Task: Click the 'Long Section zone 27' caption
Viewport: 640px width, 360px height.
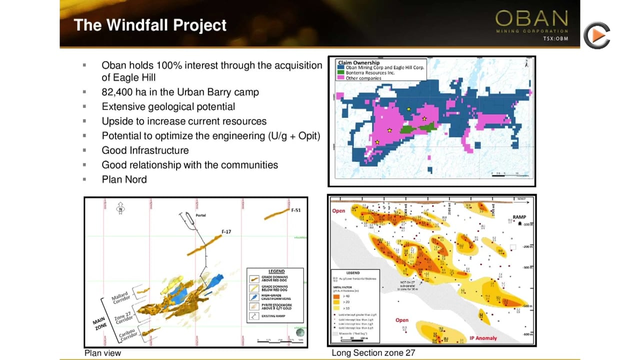Action: point(373,353)
